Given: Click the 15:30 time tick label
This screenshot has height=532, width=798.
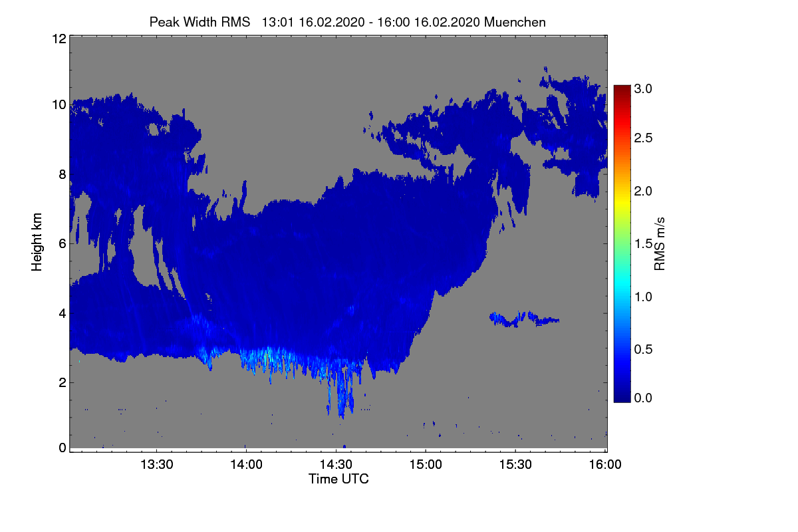Looking at the screenshot, I should (x=515, y=464).
